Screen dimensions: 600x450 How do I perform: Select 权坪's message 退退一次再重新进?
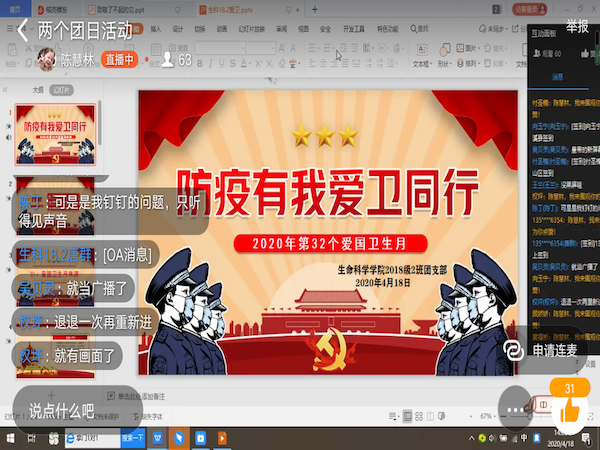click(x=85, y=322)
